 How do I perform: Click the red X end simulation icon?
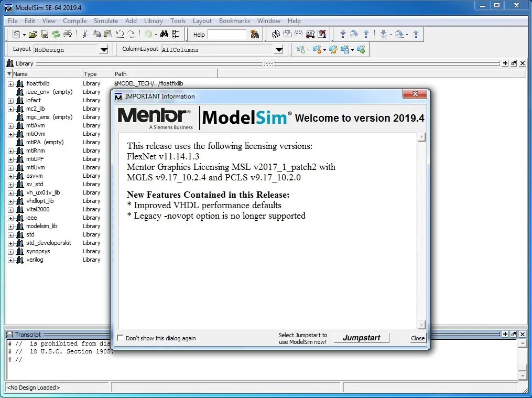[x=322, y=34]
